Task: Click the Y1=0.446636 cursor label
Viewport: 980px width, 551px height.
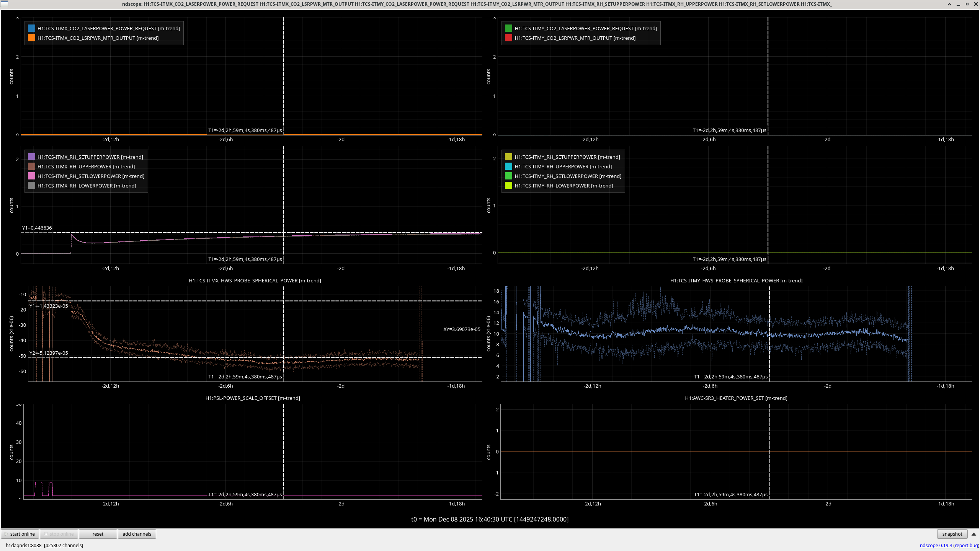Action: pos(37,228)
